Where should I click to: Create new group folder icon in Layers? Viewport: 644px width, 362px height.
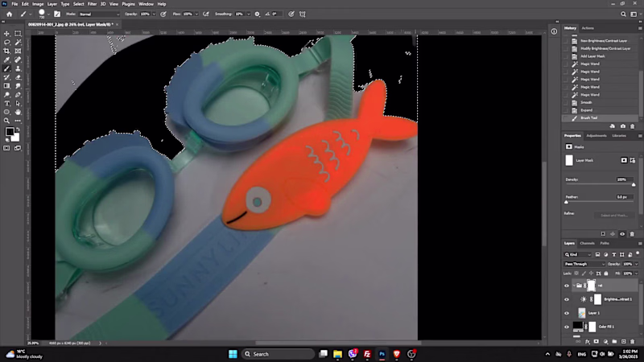point(614,341)
